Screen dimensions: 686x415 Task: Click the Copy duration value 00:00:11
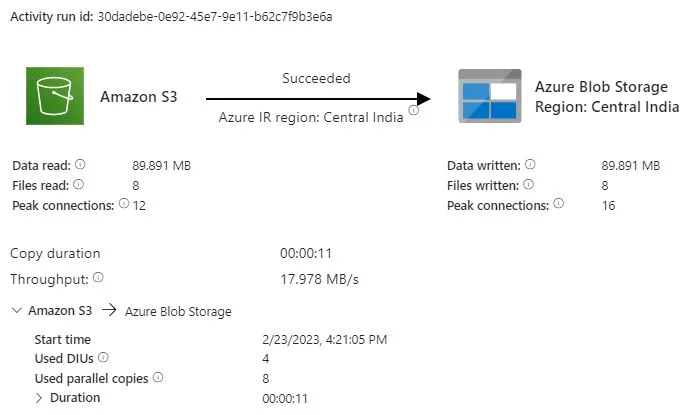click(306, 253)
